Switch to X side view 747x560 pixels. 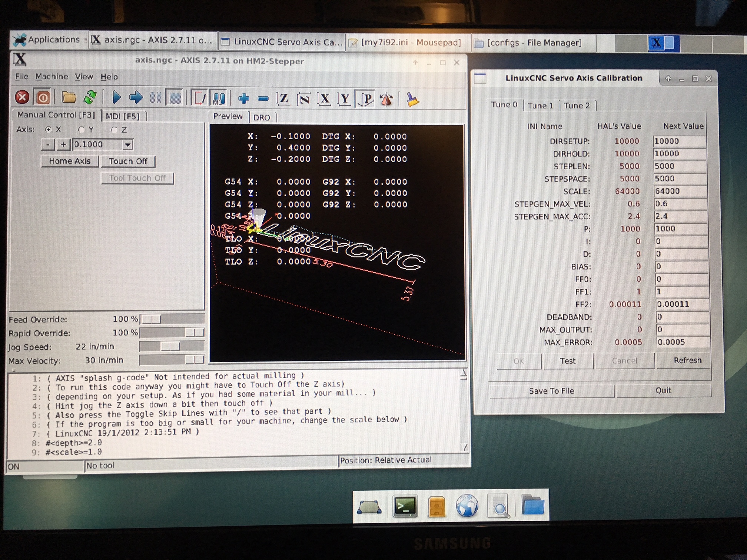[325, 99]
